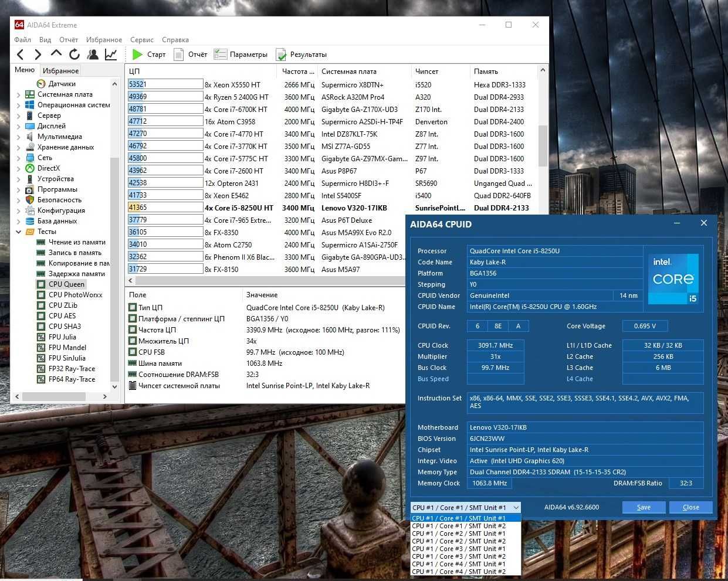The width and height of the screenshot is (728, 581).
Task: Sort by the Частота column header
Action: 298,71
